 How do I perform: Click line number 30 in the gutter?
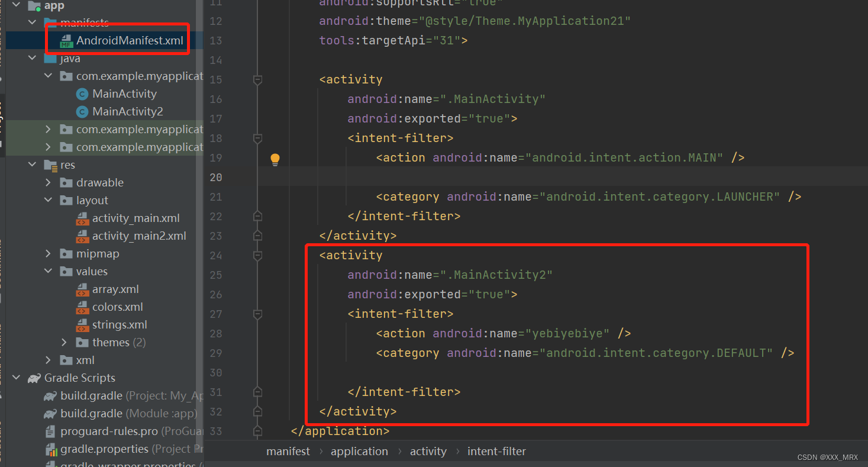click(215, 372)
